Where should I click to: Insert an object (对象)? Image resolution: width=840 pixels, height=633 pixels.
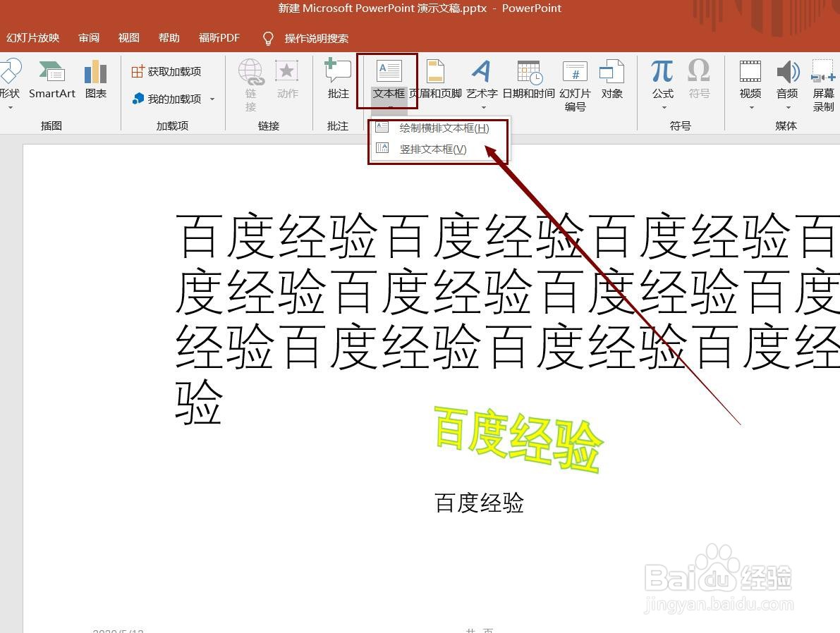(x=611, y=79)
